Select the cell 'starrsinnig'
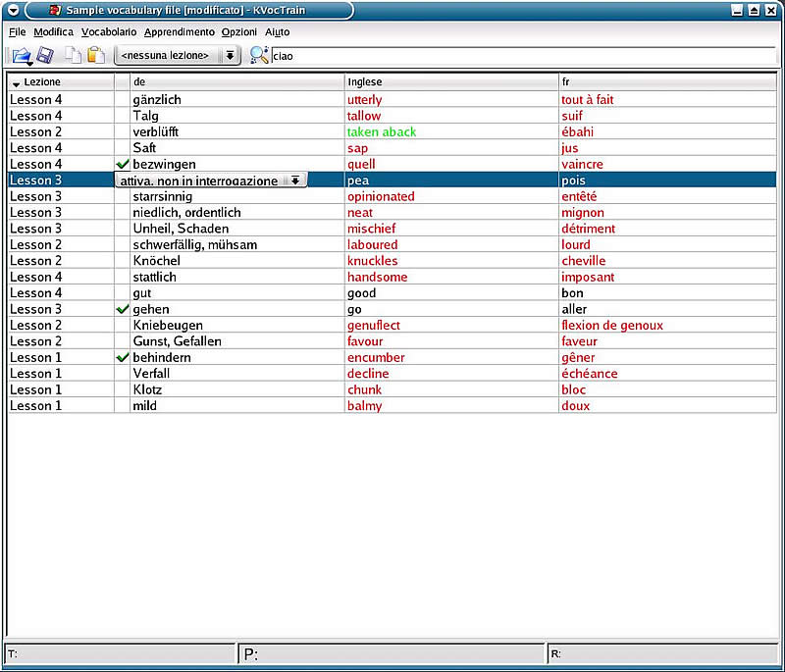 pos(237,196)
